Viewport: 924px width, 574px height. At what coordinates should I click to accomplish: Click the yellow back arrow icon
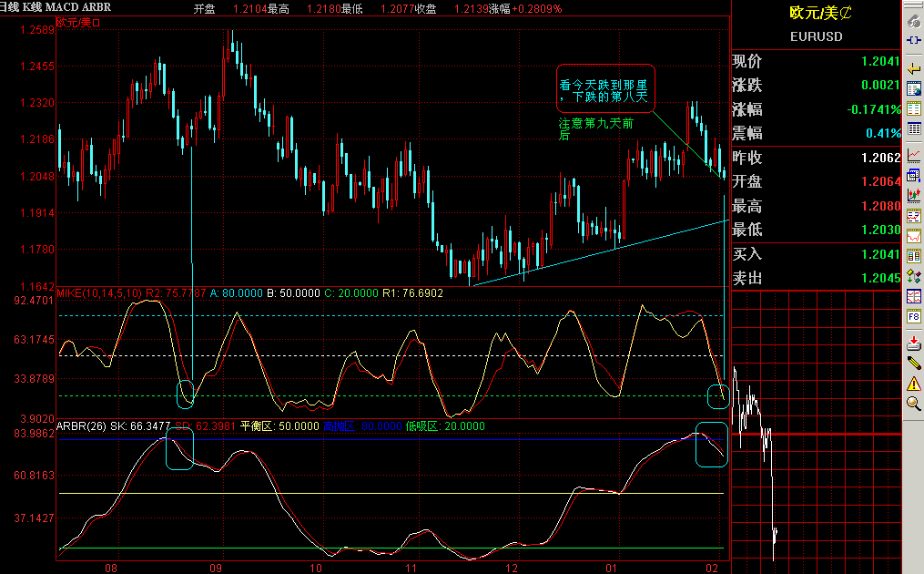913,67
